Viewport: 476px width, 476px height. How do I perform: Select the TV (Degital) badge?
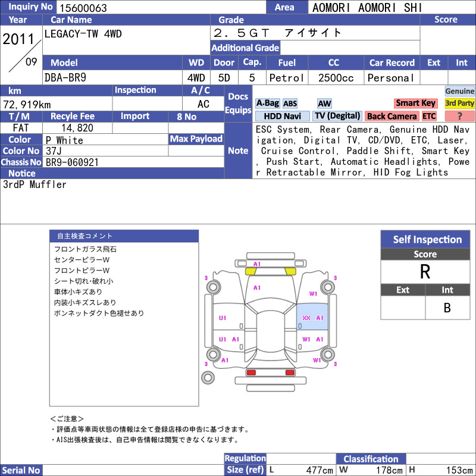(x=337, y=116)
